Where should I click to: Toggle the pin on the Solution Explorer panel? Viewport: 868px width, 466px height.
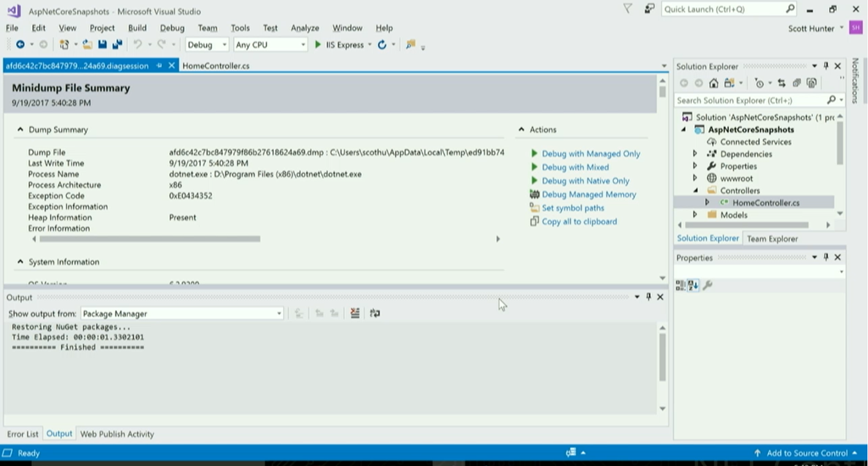pos(826,66)
